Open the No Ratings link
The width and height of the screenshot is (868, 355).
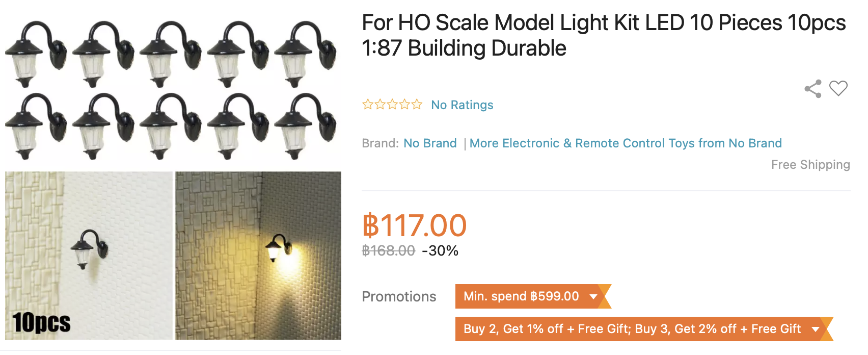[462, 105]
